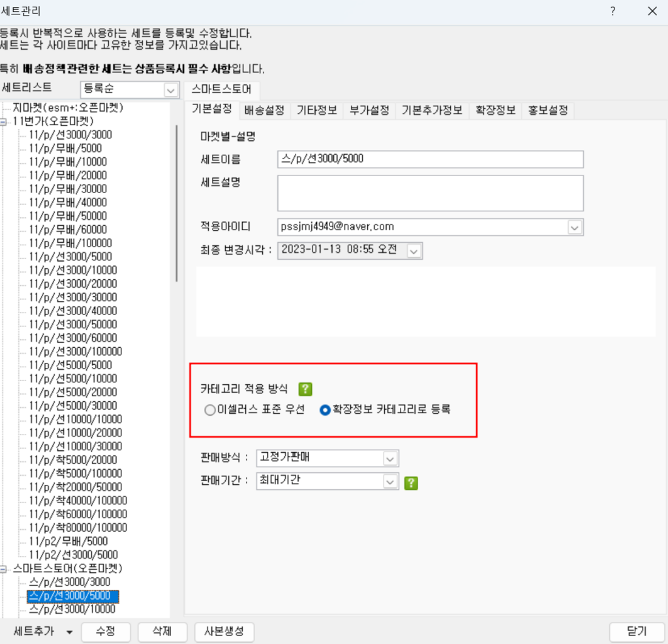The width and height of the screenshot is (668, 644).
Task: Open help icon next to 판매기간
Action: 411,483
